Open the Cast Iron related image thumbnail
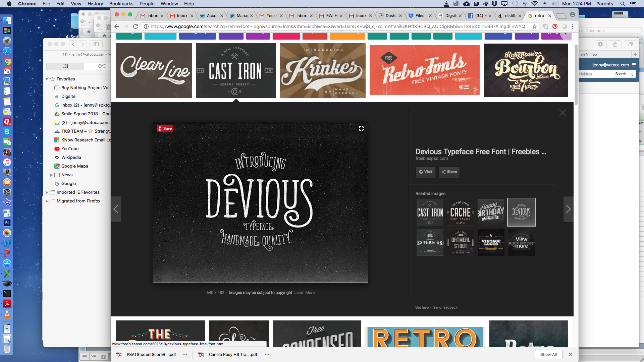 click(430, 212)
